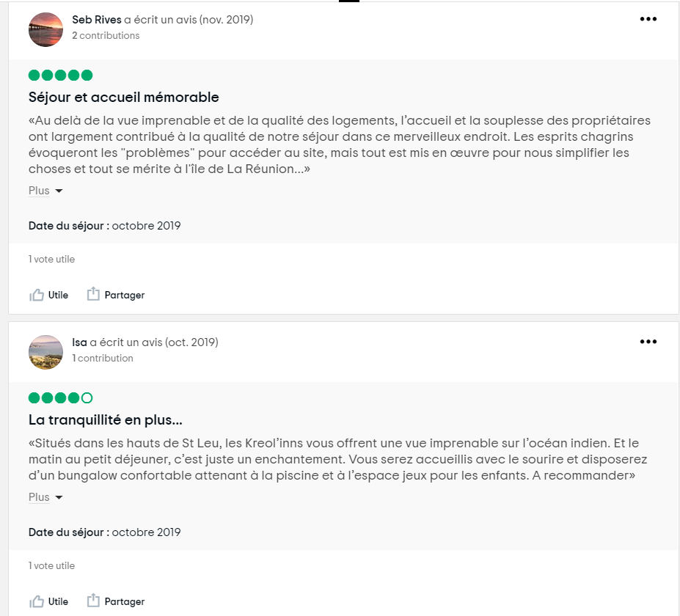Click 'La tranquillité en plus...' review title

pos(105,420)
